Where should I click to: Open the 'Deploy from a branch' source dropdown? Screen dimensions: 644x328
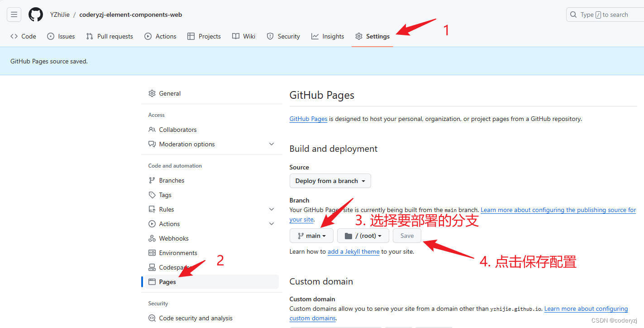pos(330,181)
